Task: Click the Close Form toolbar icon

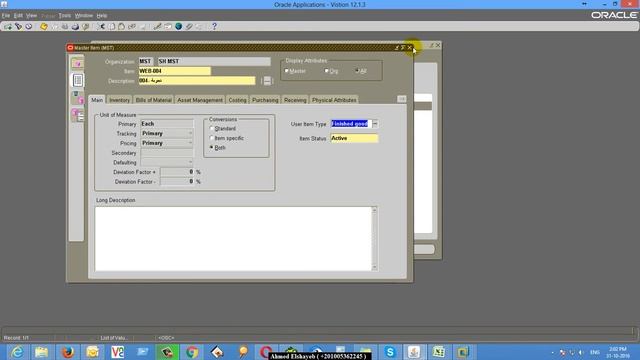Action: click(x=85, y=27)
